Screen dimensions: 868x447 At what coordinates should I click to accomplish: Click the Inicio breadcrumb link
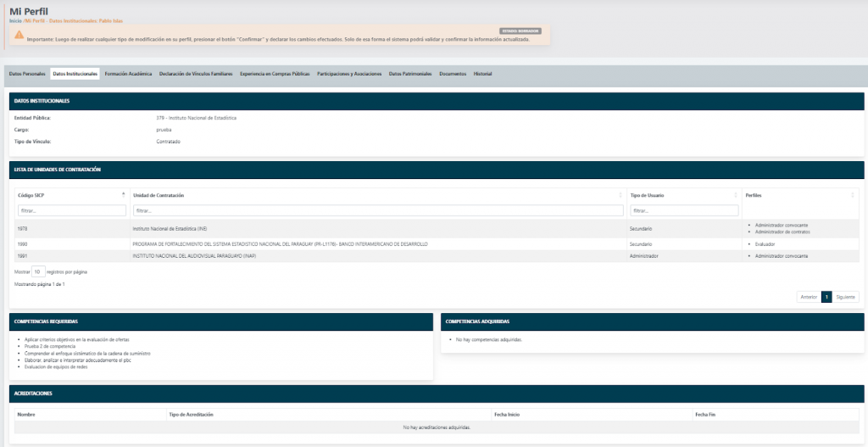(x=15, y=20)
